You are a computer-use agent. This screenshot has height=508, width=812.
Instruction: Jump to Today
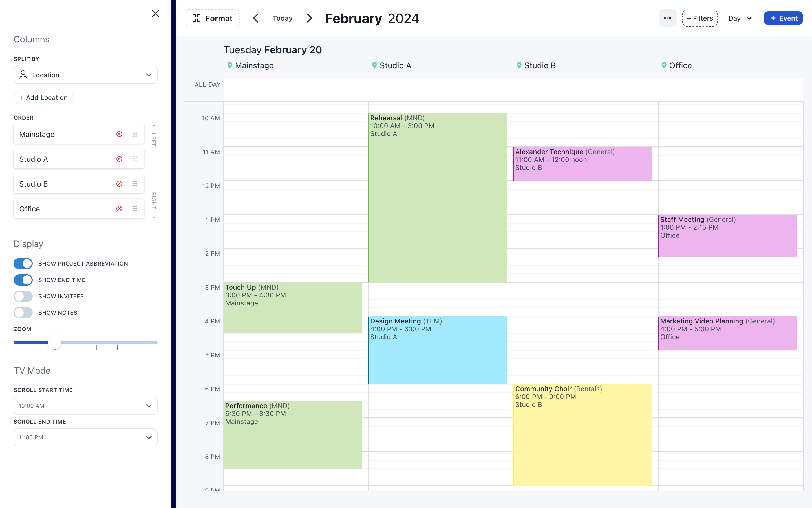(283, 18)
